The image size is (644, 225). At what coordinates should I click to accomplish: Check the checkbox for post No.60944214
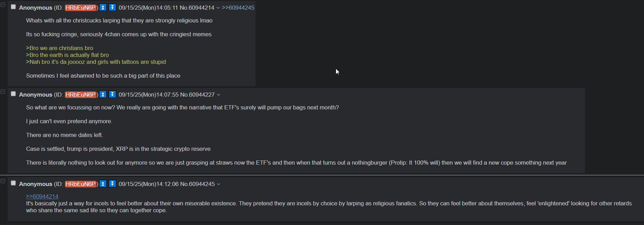(13, 7)
